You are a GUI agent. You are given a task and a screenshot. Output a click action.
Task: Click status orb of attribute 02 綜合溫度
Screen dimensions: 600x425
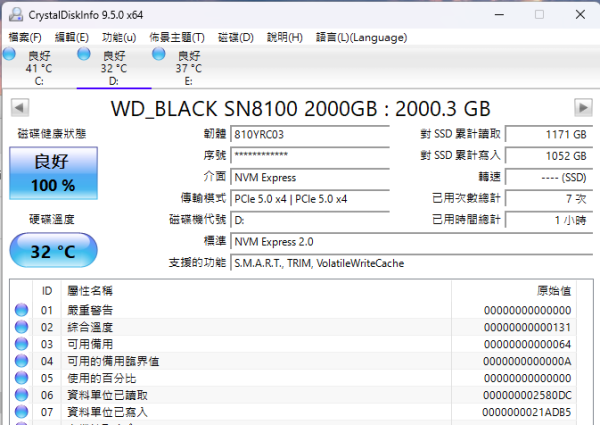coord(21,327)
